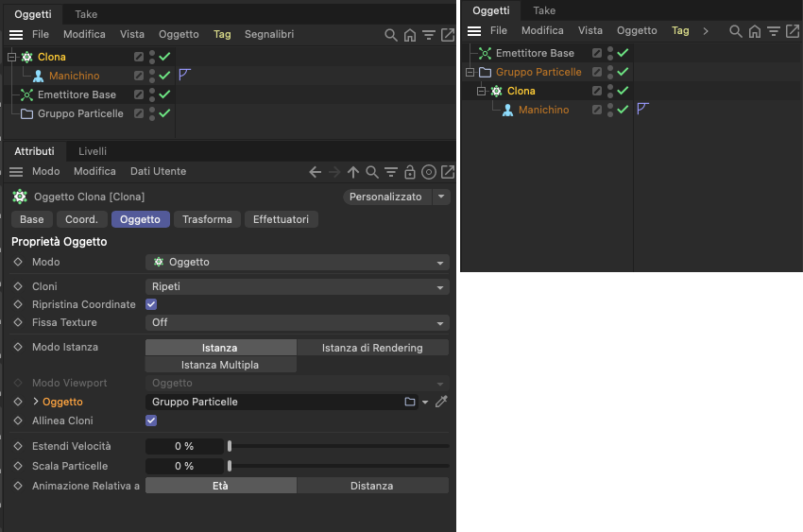Open the Fissa Texture dropdown
This screenshot has width=803, height=532.
(297, 322)
